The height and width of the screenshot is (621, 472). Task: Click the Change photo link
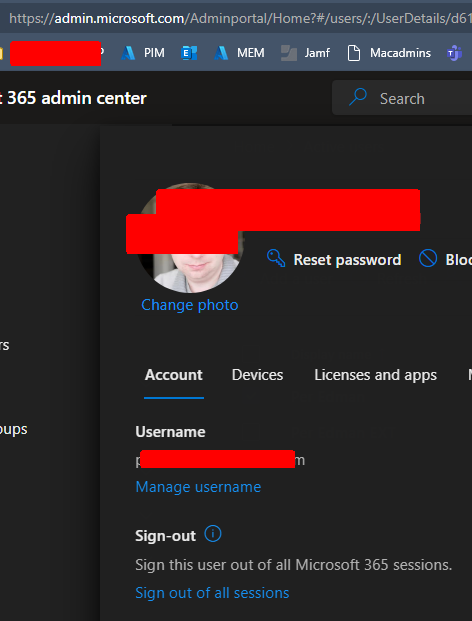(190, 305)
